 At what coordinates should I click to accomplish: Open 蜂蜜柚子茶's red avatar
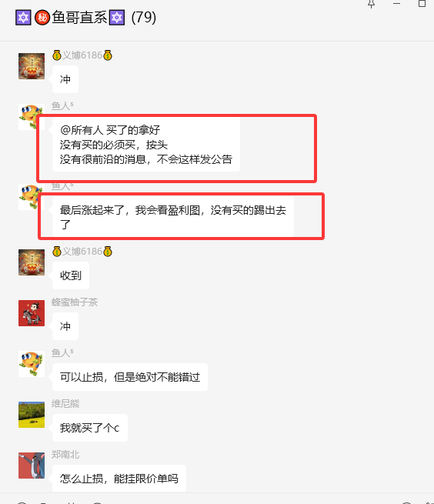(x=32, y=313)
